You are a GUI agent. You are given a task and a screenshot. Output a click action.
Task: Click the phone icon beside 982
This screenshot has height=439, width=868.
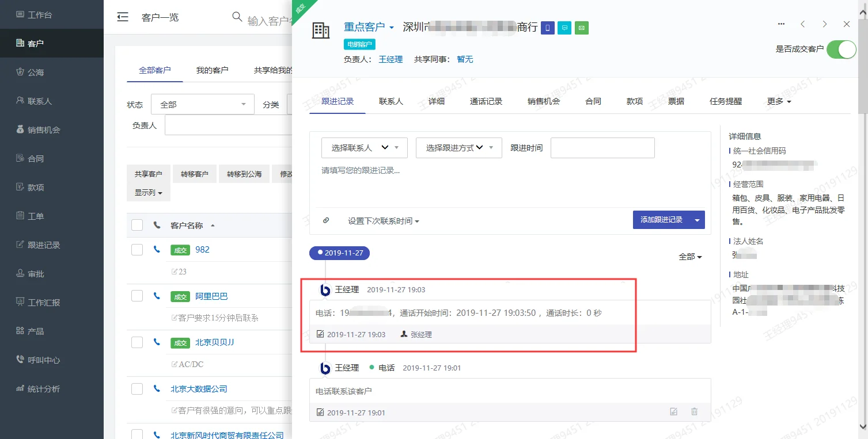click(x=157, y=250)
